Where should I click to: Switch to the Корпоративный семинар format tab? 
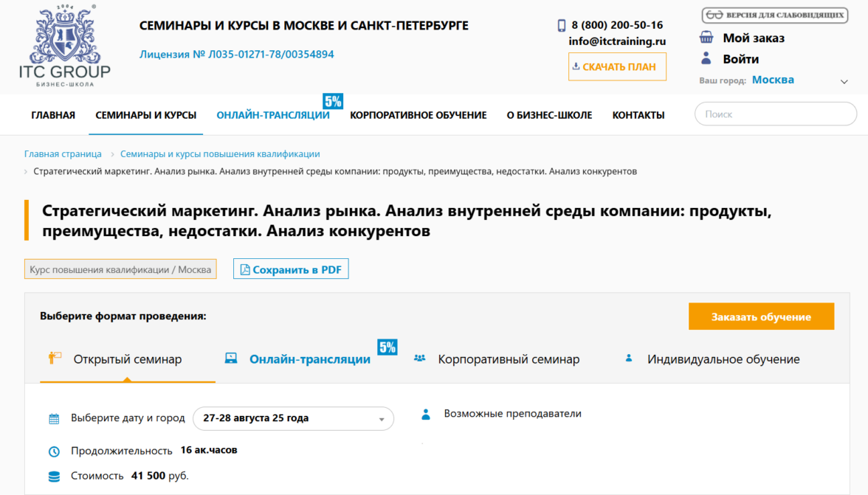508,359
